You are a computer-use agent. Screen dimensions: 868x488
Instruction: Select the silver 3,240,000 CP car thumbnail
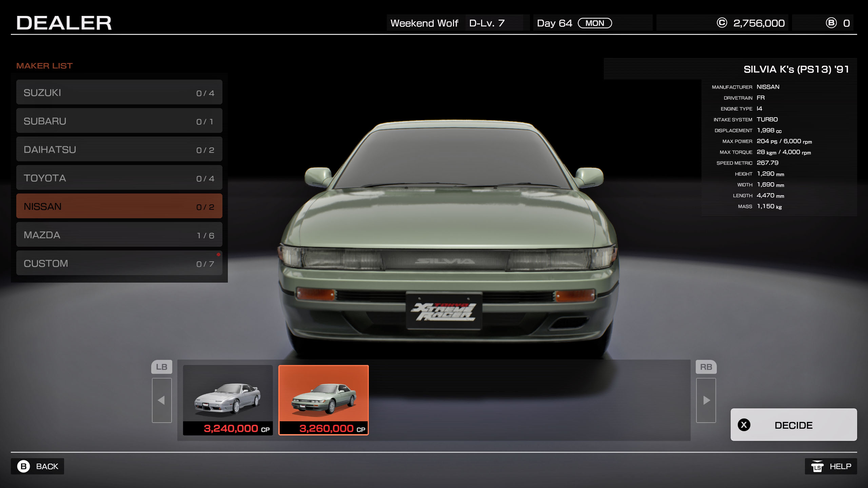228,400
